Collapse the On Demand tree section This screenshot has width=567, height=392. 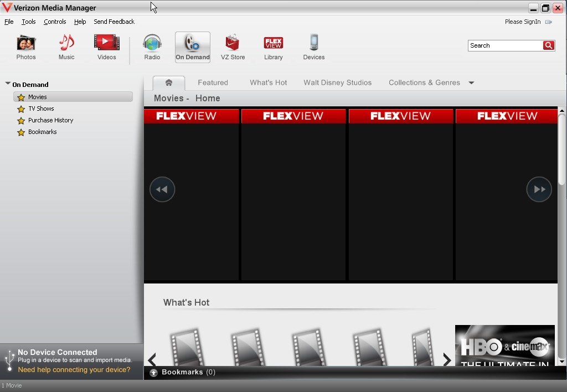click(x=8, y=84)
